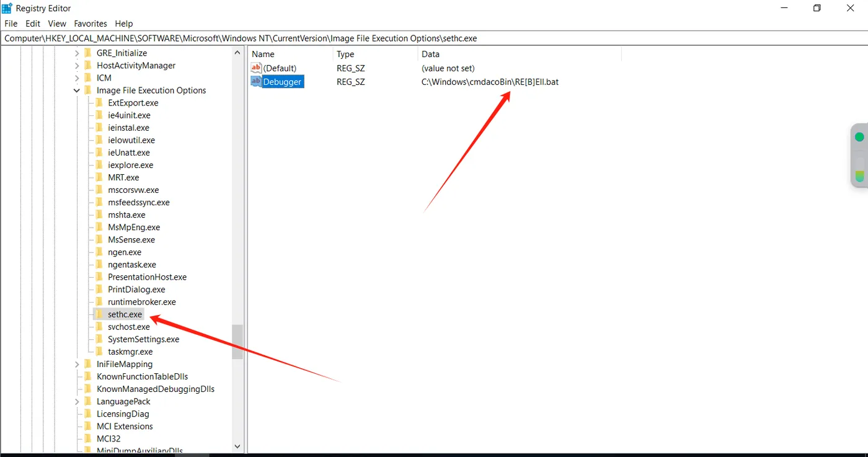
Task: Click the REG_SZ type of Debugger
Action: tap(351, 82)
